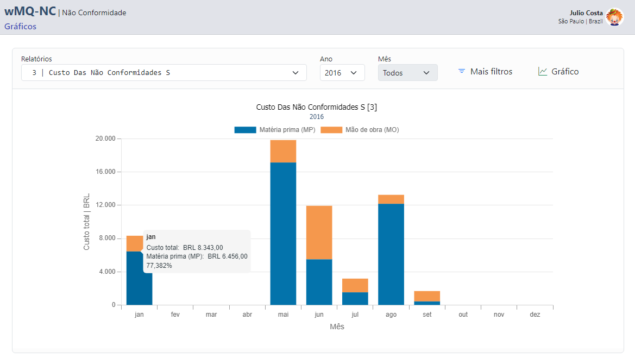635x364 pixels.
Task: Click the jan x-axis label
Action: (139, 314)
